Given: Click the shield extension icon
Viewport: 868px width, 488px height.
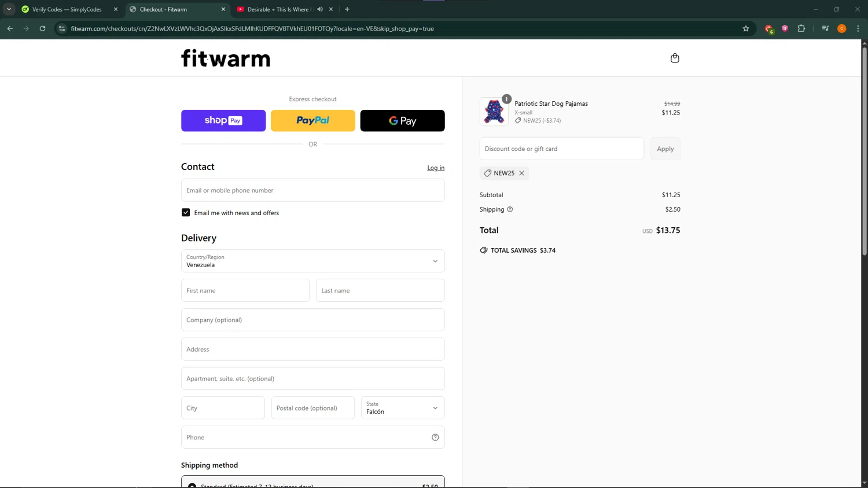Looking at the screenshot, I should click(785, 28).
